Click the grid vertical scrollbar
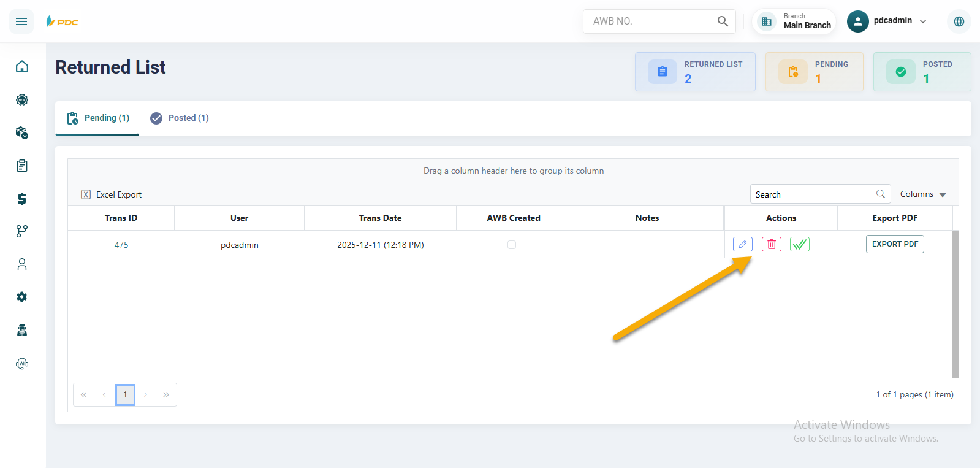980x468 pixels. pos(955,304)
